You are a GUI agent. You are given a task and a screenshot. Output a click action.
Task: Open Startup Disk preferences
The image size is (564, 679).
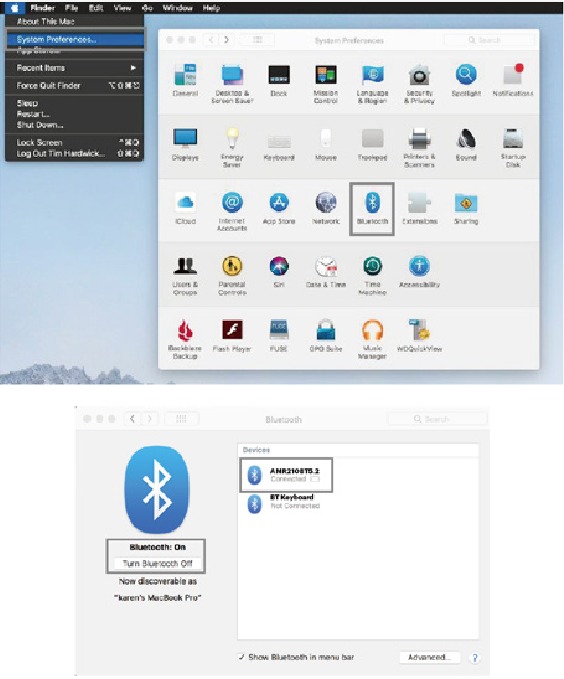coord(513,148)
